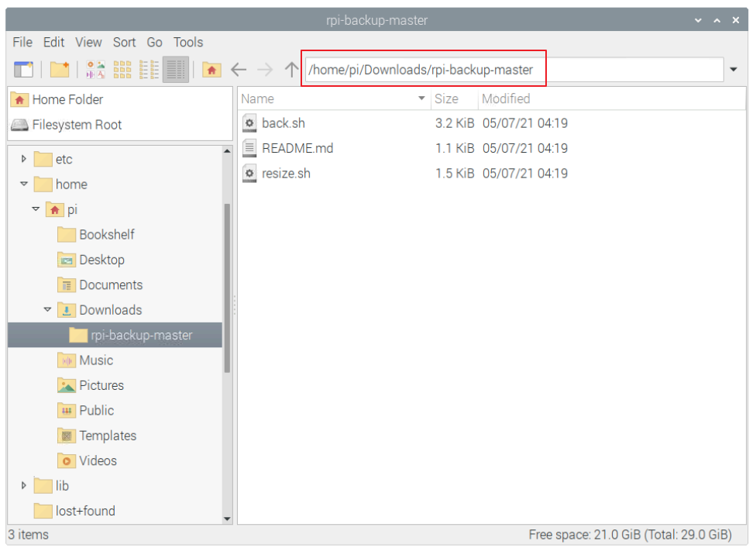This screenshot has height=555, width=756.
Task: Open the Tools menu
Action: point(188,43)
